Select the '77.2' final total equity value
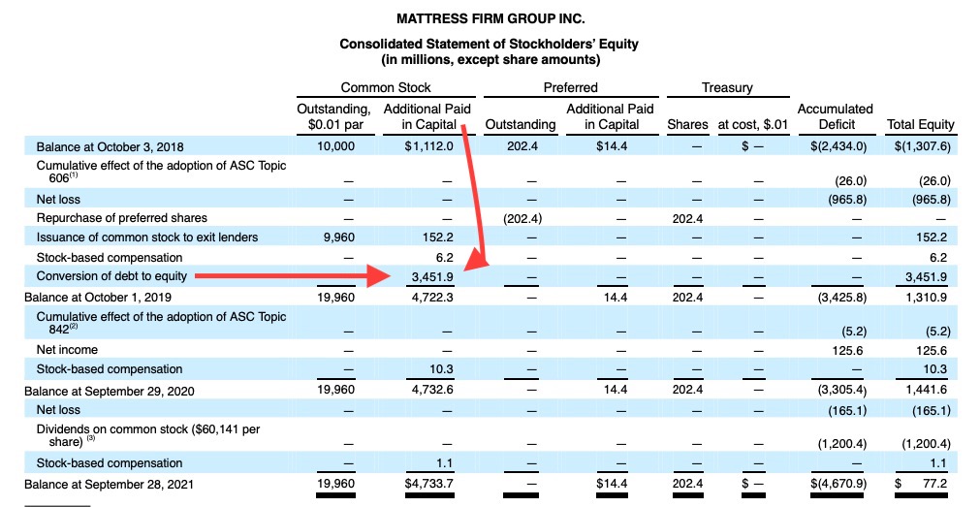 point(934,484)
